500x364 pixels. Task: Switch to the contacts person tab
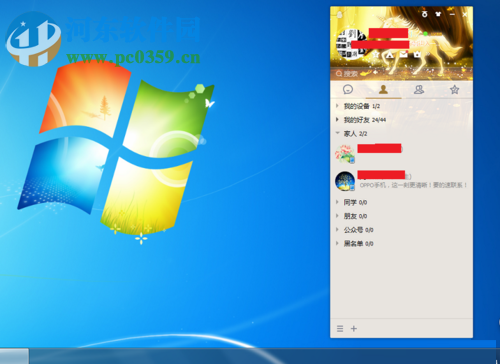383,89
